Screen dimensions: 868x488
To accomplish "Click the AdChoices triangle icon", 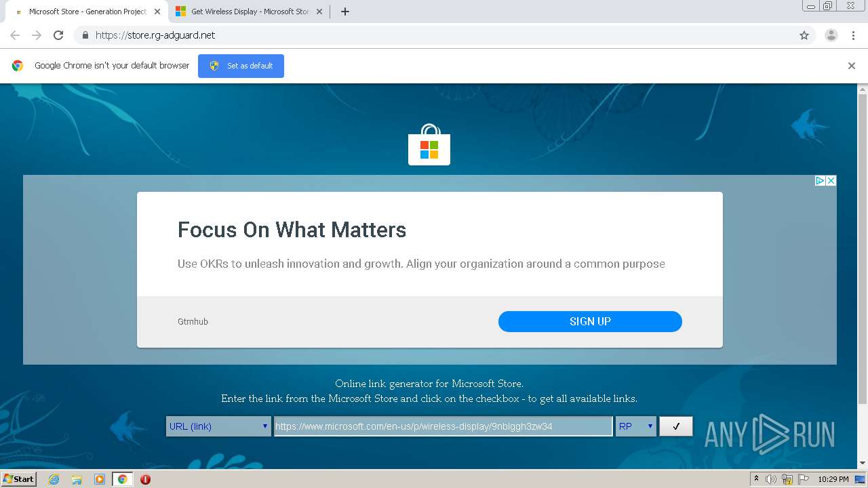I will (x=820, y=180).
